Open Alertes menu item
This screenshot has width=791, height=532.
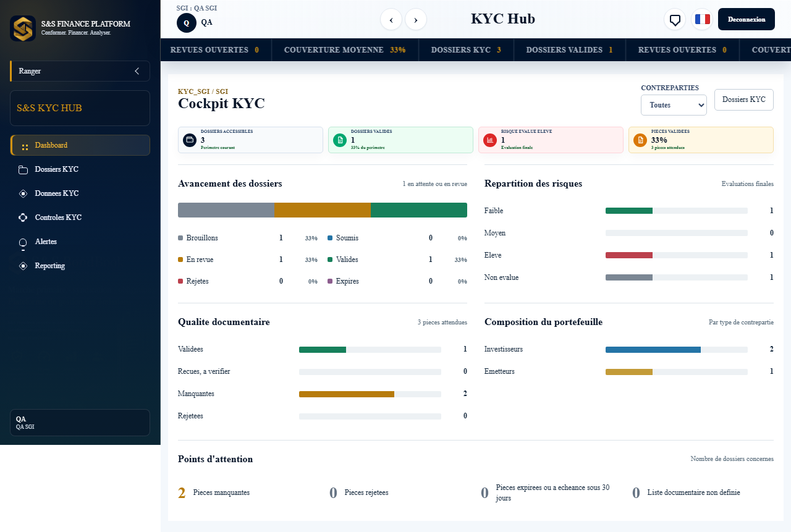click(x=80, y=242)
